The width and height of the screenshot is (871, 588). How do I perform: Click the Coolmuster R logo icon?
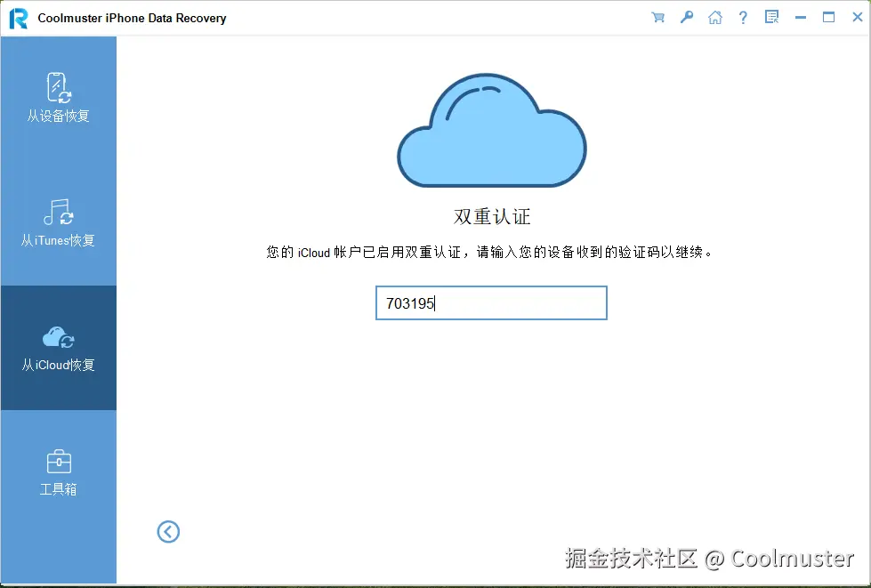[19, 19]
